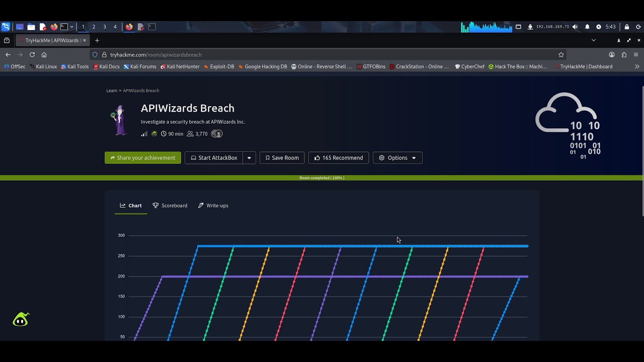Screen dimensions: 644x362
Task: Close the TryHackMe APIWizards tab
Action: pyautogui.click(x=85, y=40)
